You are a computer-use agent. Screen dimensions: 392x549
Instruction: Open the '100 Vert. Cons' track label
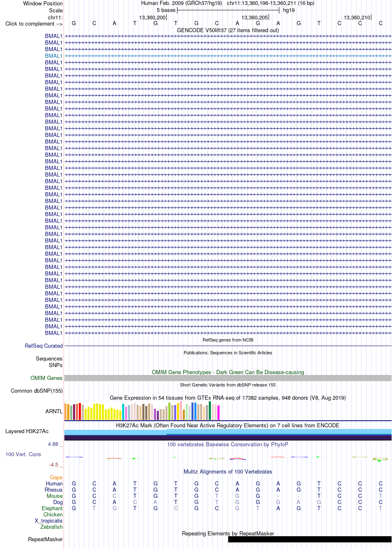point(23,454)
